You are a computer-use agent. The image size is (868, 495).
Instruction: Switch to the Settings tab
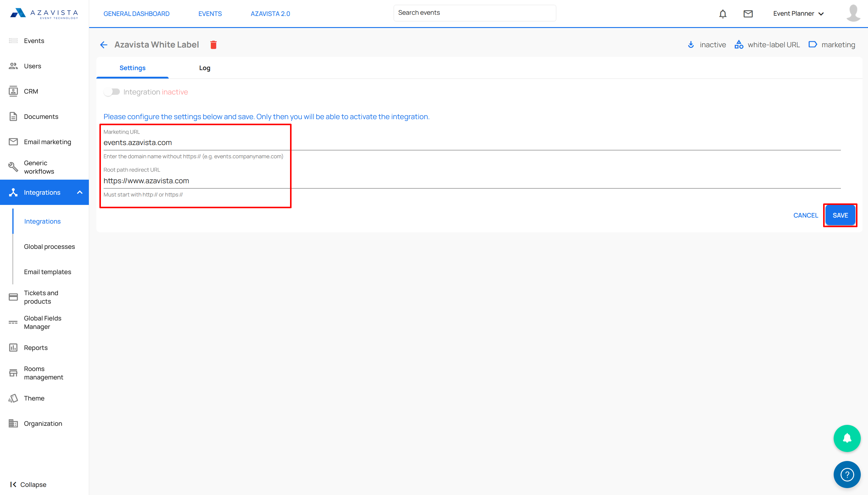[x=132, y=68]
